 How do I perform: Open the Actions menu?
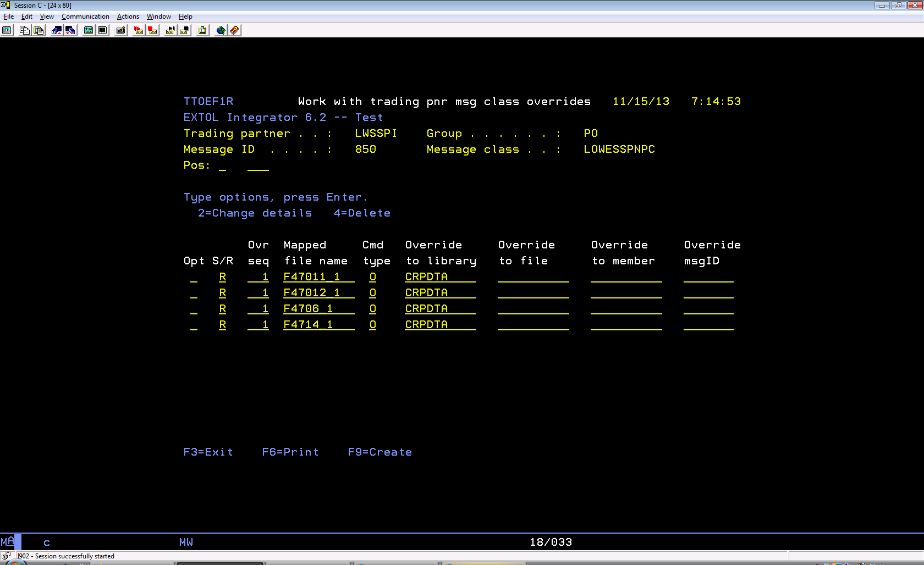[x=128, y=16]
